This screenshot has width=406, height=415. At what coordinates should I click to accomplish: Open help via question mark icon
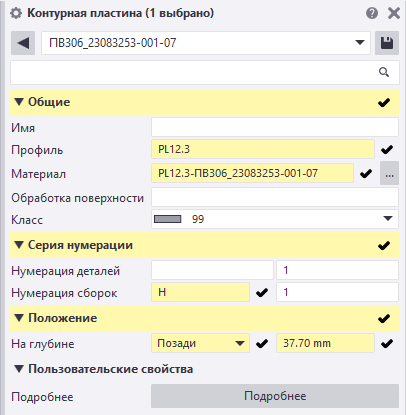[x=372, y=14]
